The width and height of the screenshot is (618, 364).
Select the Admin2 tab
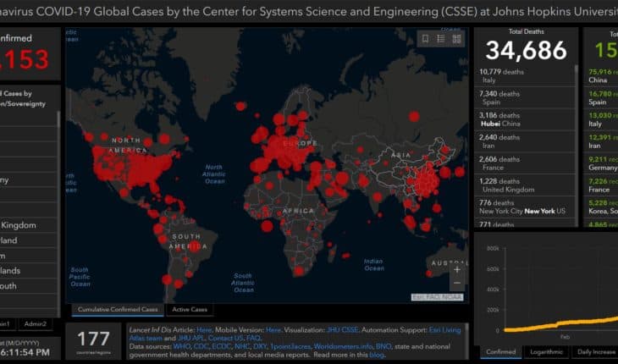tap(35, 324)
